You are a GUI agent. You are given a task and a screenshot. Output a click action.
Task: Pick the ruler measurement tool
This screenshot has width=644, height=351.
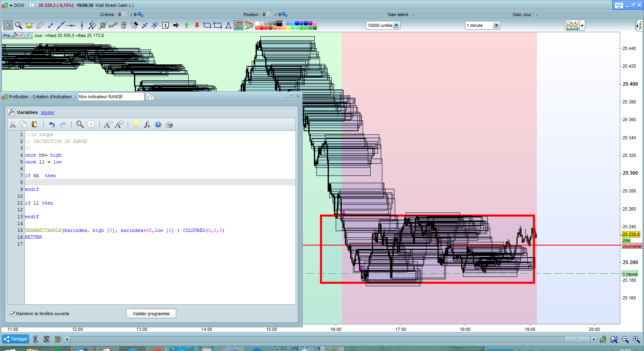tap(40, 25)
